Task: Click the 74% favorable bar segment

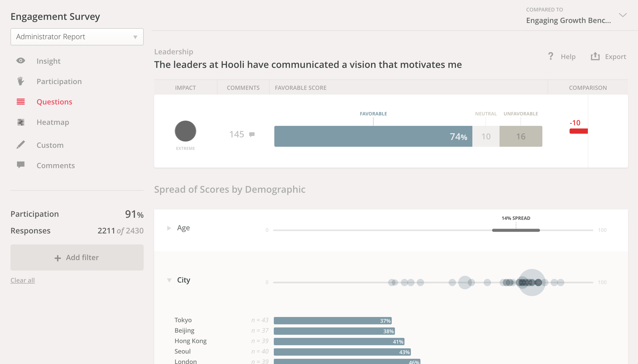Action: 373,136
